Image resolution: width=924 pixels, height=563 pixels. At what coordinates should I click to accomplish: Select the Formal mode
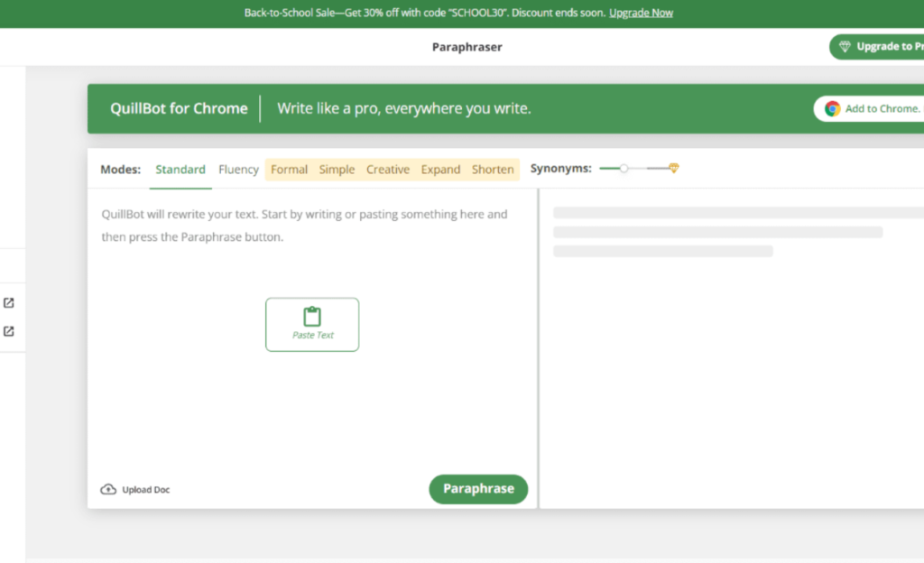[x=289, y=169]
